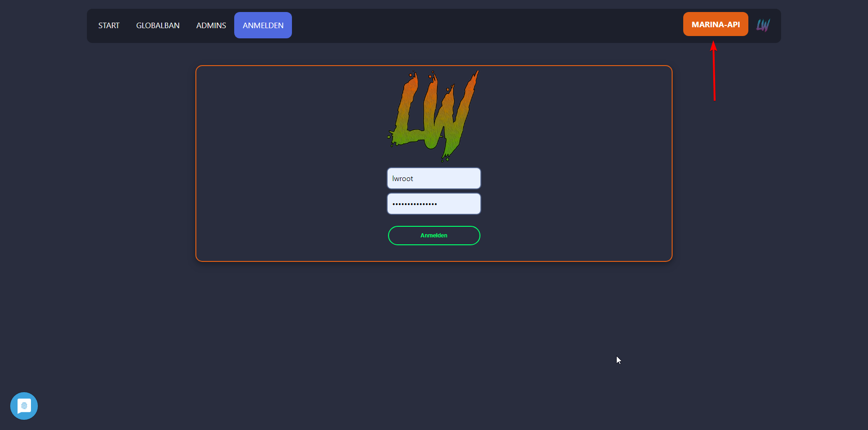Click the password dots input box

[x=434, y=204]
